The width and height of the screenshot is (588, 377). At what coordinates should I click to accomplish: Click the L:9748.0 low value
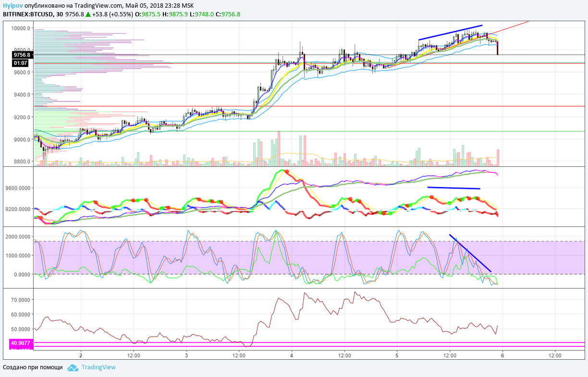click(202, 14)
